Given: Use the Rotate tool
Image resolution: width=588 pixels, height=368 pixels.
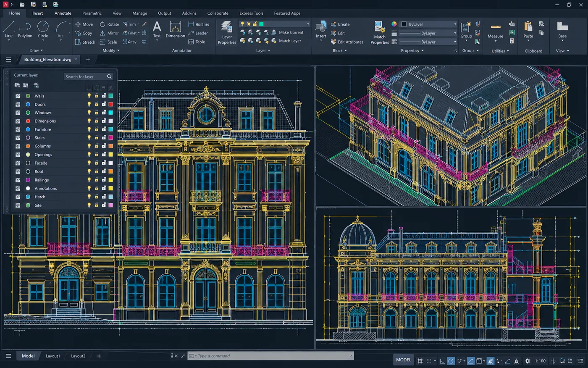Looking at the screenshot, I should click(x=109, y=24).
